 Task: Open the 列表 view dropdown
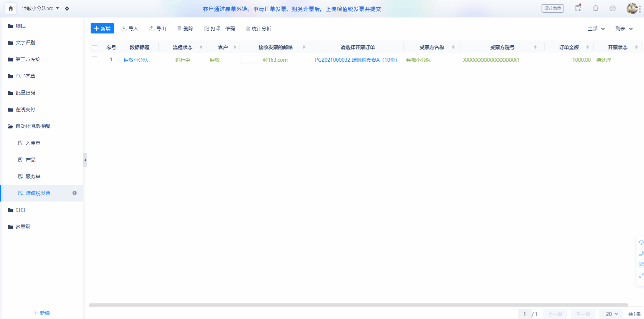point(624,29)
